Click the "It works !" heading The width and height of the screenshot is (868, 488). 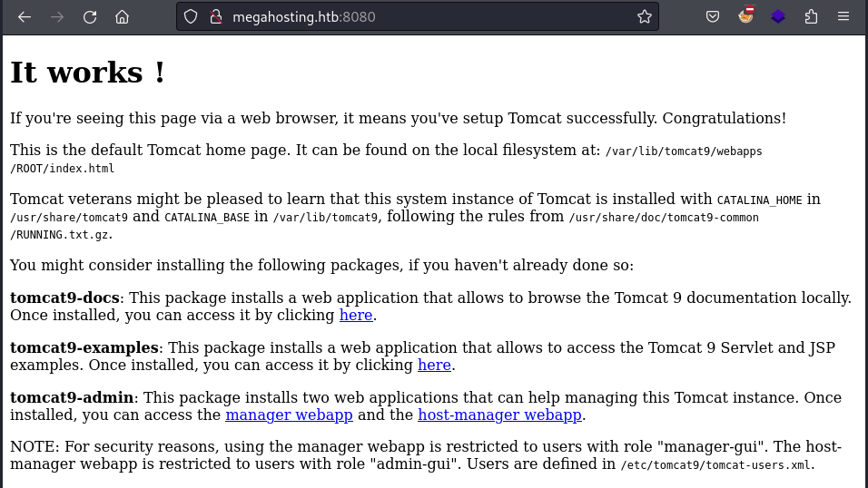pyautogui.click(x=88, y=73)
